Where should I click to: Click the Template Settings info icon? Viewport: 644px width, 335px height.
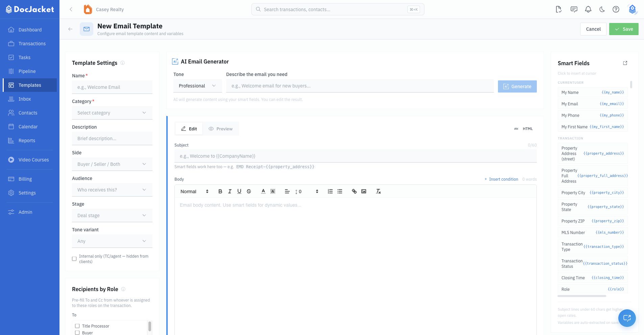[122, 63]
